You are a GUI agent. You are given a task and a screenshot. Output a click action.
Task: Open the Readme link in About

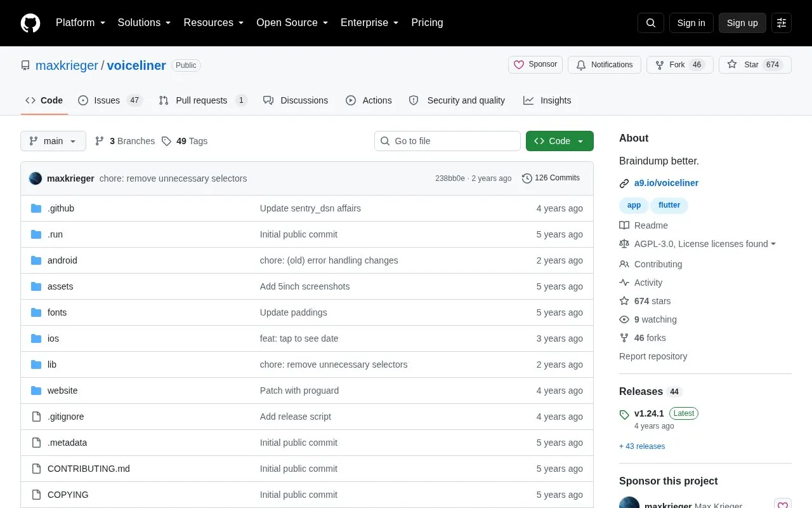(644, 225)
